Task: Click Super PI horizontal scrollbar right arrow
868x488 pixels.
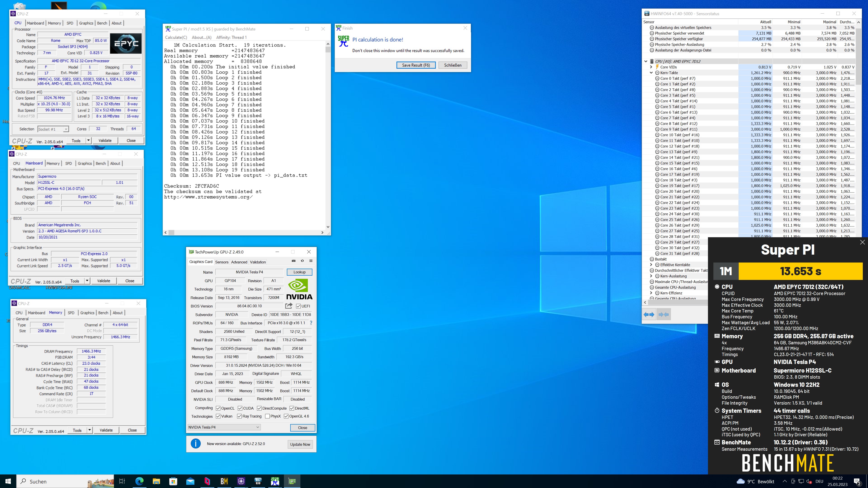Action: click(322, 232)
